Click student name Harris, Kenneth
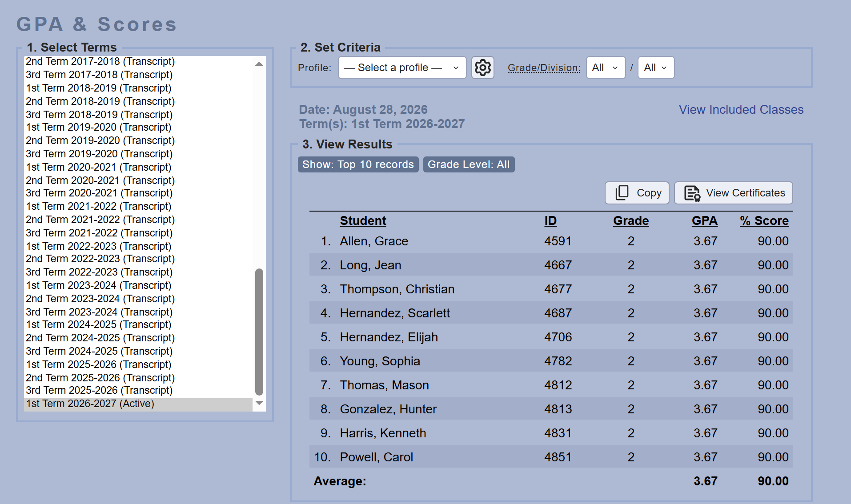 click(x=383, y=433)
